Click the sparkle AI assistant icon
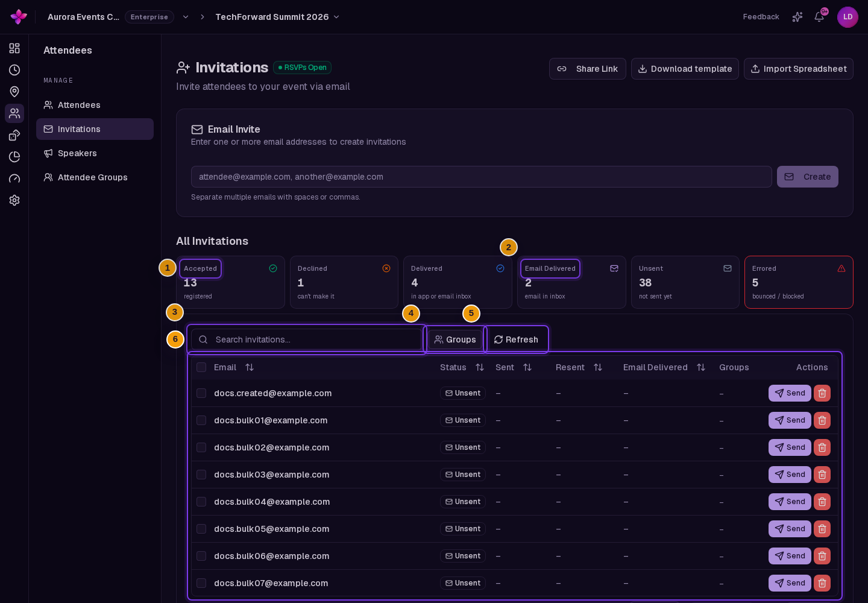The height and width of the screenshot is (603, 868). (797, 17)
